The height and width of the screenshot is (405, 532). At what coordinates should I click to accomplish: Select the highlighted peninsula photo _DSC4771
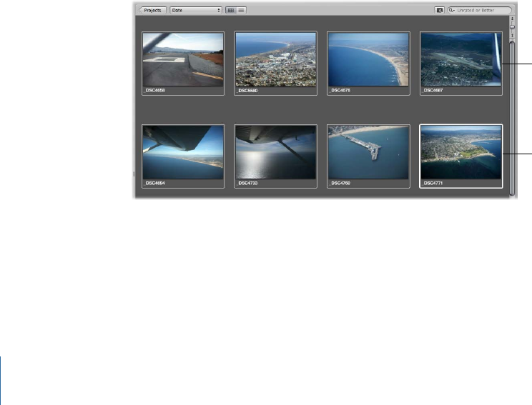tap(461, 152)
